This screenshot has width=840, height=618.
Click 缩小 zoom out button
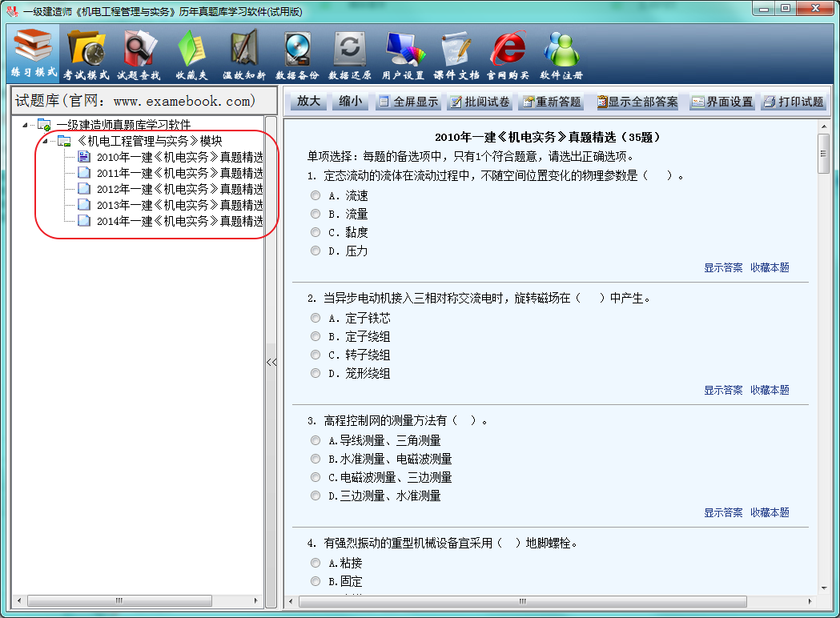tap(351, 101)
